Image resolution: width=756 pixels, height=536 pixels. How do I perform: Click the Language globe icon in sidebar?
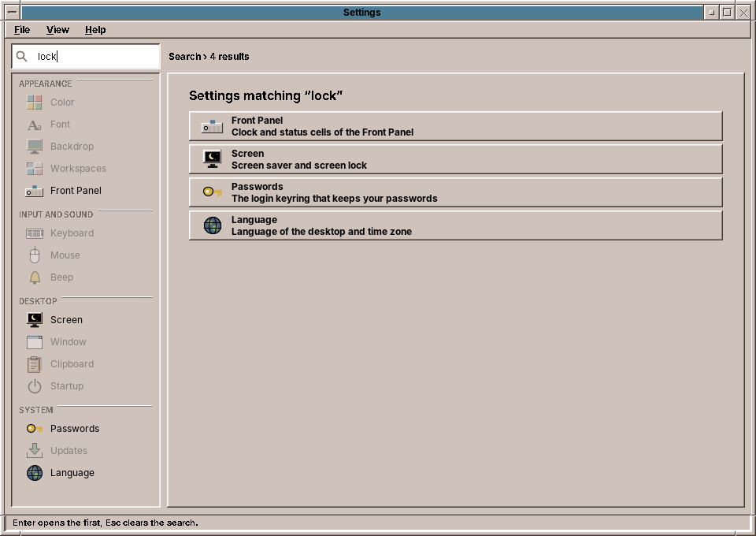point(35,473)
